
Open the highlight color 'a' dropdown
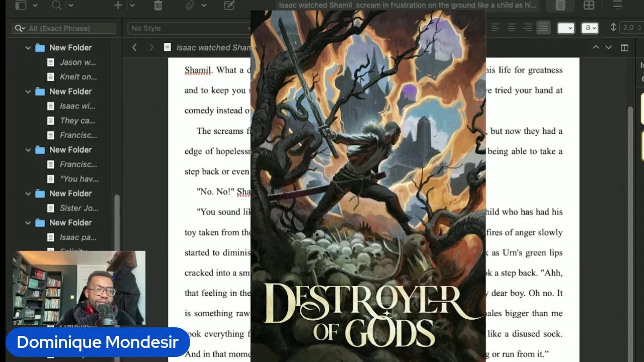tap(590, 28)
